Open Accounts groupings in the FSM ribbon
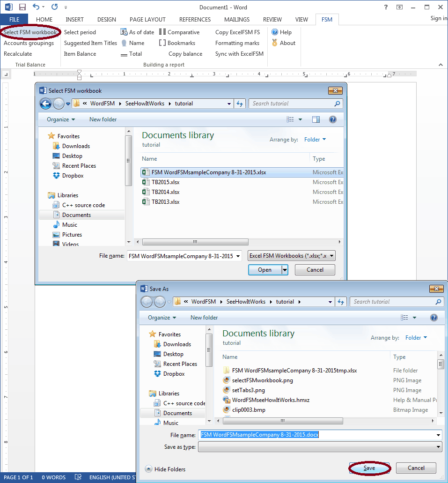448x483 pixels. [x=29, y=43]
